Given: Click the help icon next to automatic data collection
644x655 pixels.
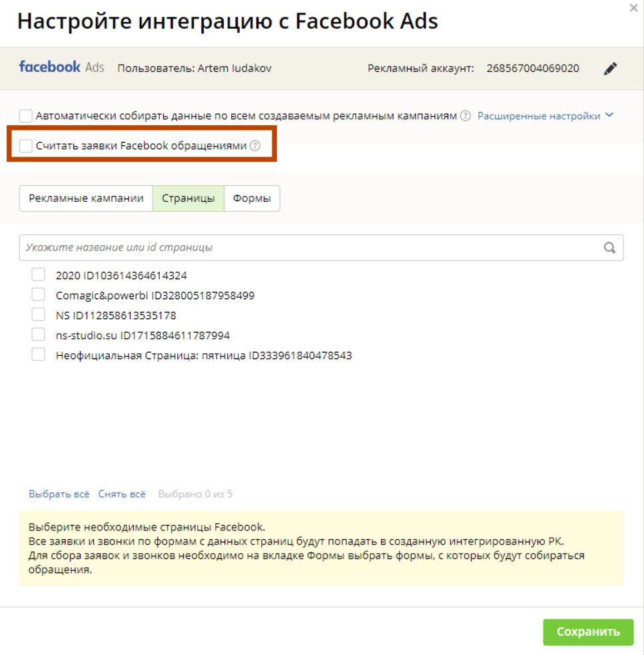Looking at the screenshot, I should 466,116.
